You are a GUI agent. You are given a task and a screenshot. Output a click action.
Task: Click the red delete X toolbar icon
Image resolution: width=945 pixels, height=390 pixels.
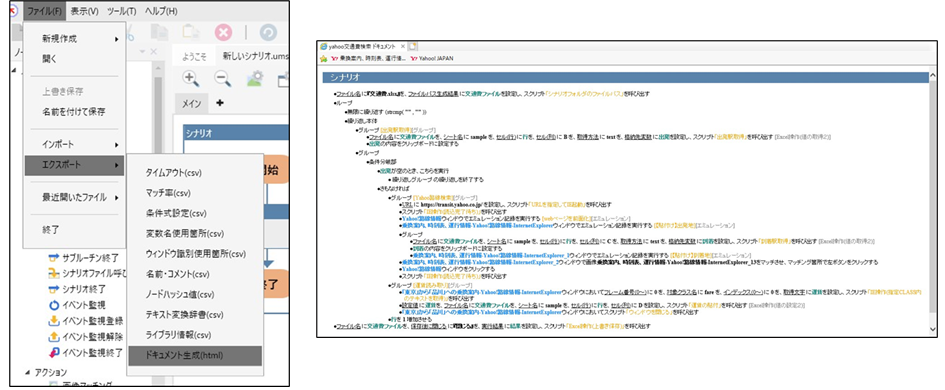(223, 33)
